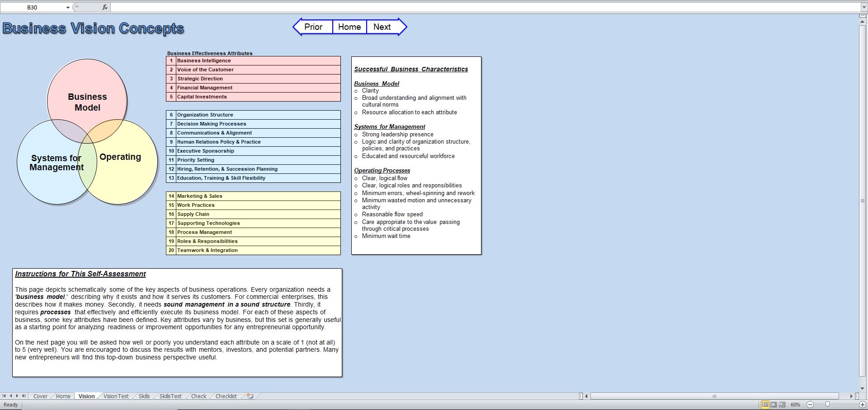Viewport: 868px width, 410px height.
Task: Select the Capital Investments cell
Action: (x=258, y=97)
